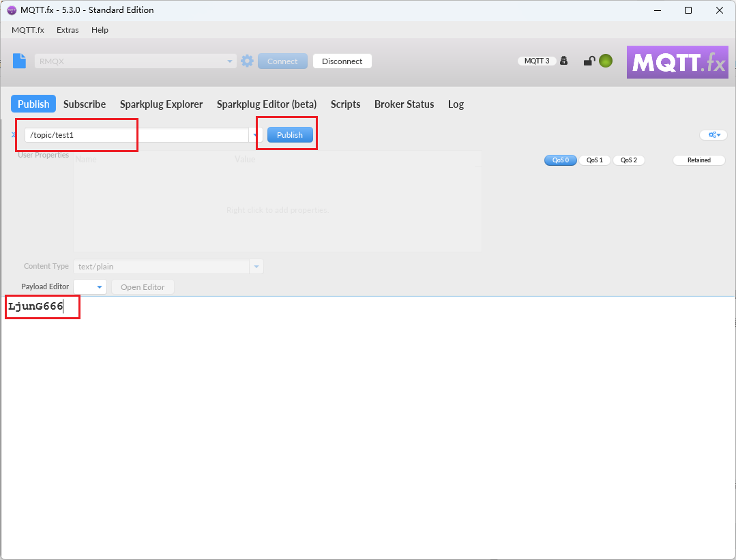Click the Content Type label

46,266
